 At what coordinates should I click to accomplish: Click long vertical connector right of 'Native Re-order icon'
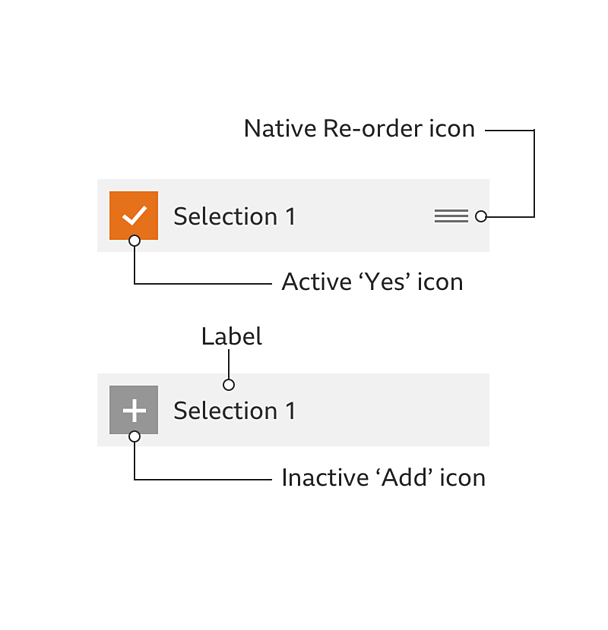[534, 173]
